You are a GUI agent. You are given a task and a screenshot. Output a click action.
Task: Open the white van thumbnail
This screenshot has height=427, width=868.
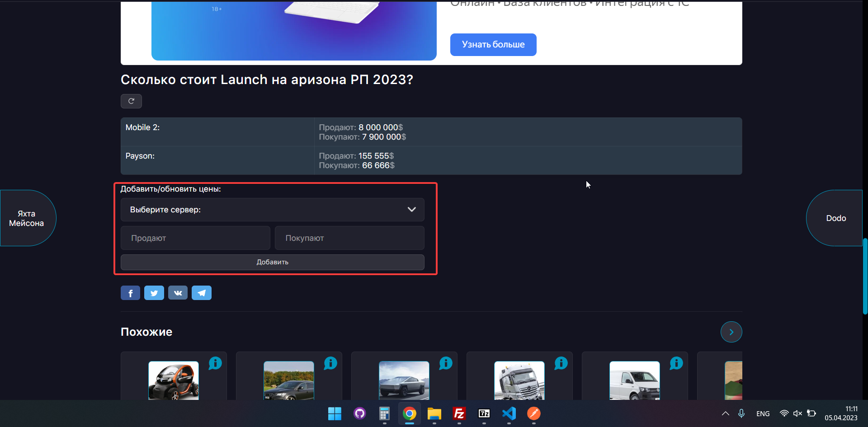635,380
